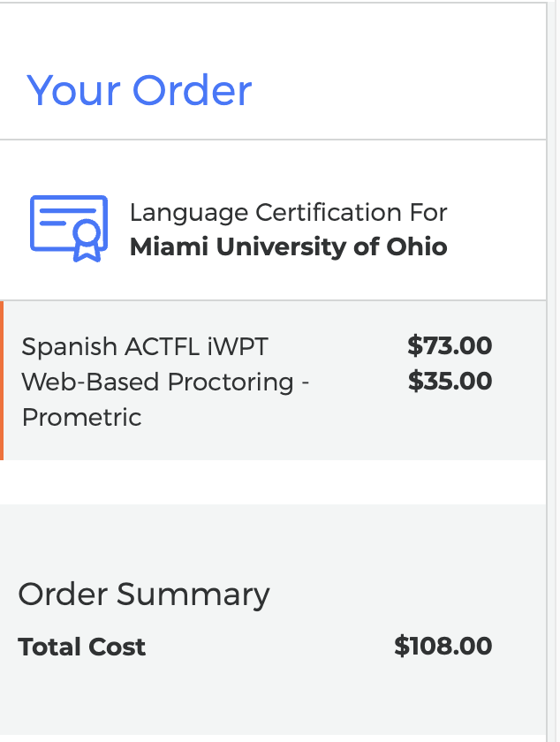
Task: Click the vertical scrollbar track on the right edge
Action: pyautogui.click(x=553, y=371)
